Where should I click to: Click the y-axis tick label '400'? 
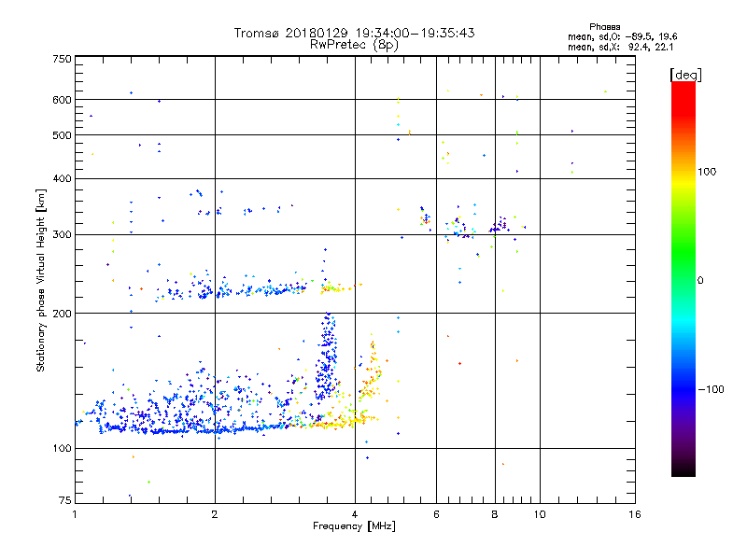coord(62,178)
